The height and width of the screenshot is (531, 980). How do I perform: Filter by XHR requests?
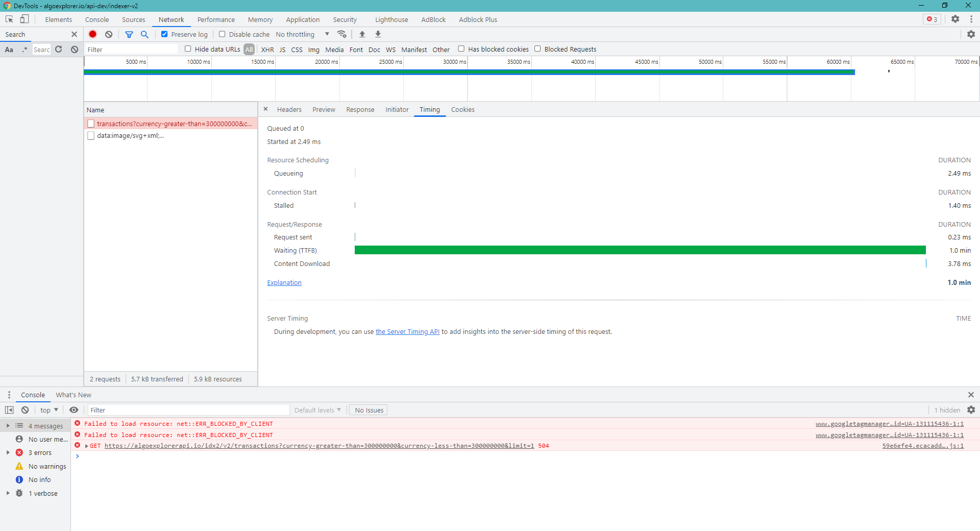tap(267, 50)
